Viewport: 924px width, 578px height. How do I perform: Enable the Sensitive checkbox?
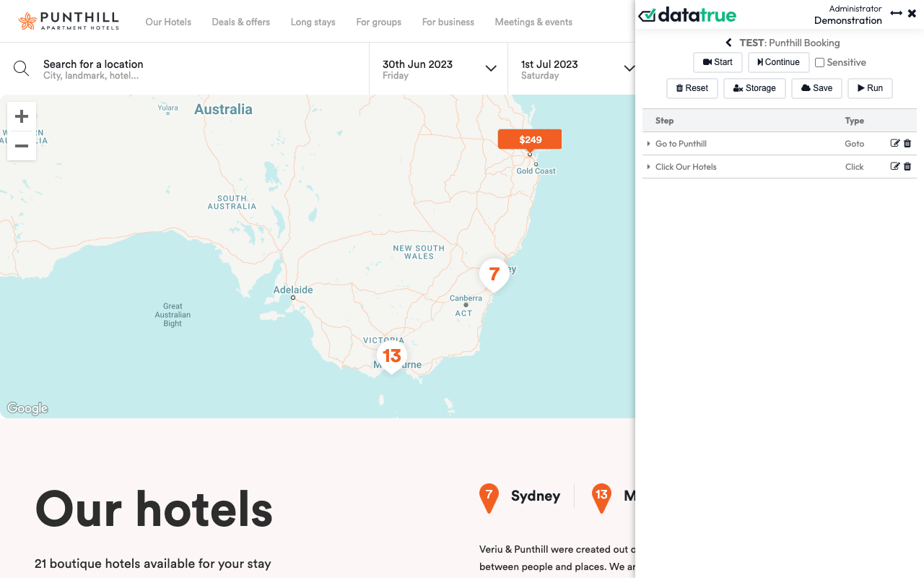pyautogui.click(x=820, y=63)
